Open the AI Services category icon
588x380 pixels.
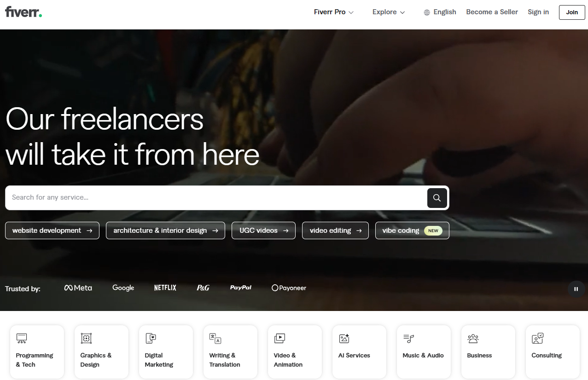[344, 339]
